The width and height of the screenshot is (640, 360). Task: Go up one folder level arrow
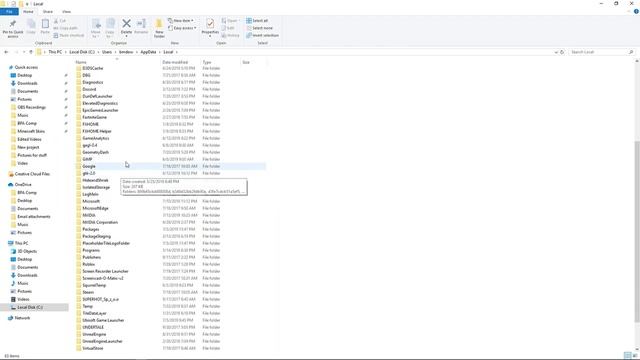click(31, 52)
